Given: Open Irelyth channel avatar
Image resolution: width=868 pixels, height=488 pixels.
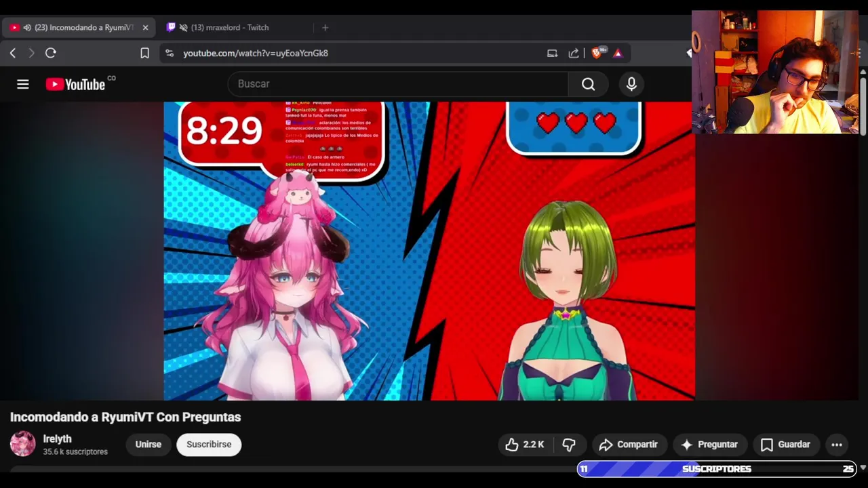Looking at the screenshot, I should pos(22,444).
